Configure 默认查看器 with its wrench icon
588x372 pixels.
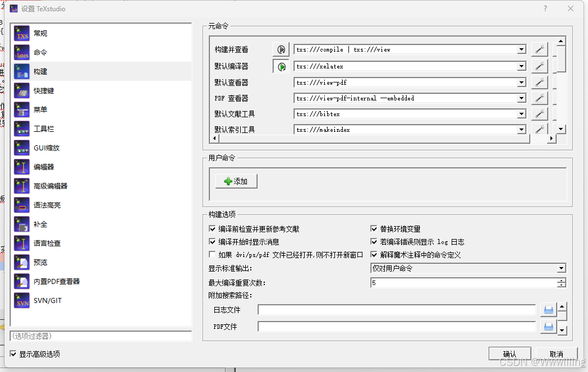tap(540, 82)
